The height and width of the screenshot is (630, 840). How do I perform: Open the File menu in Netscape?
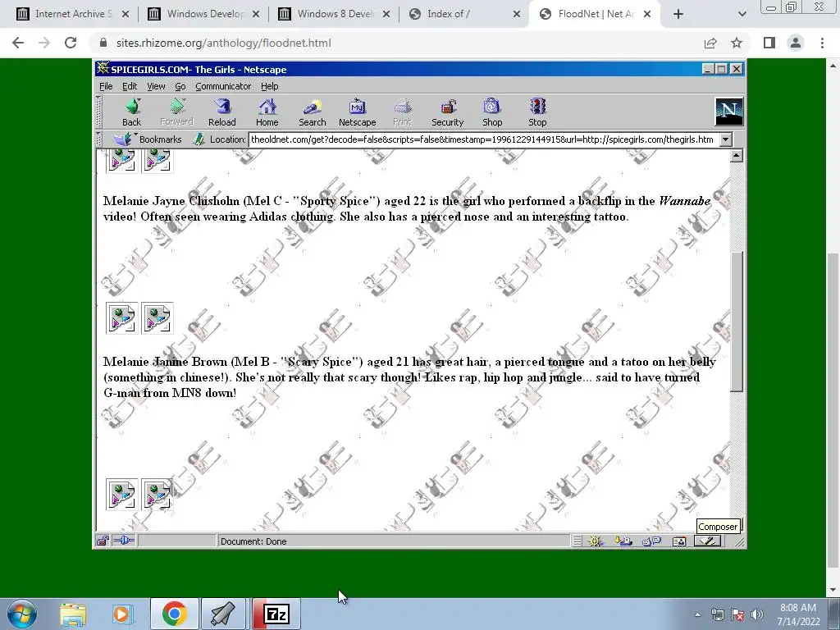pos(106,86)
